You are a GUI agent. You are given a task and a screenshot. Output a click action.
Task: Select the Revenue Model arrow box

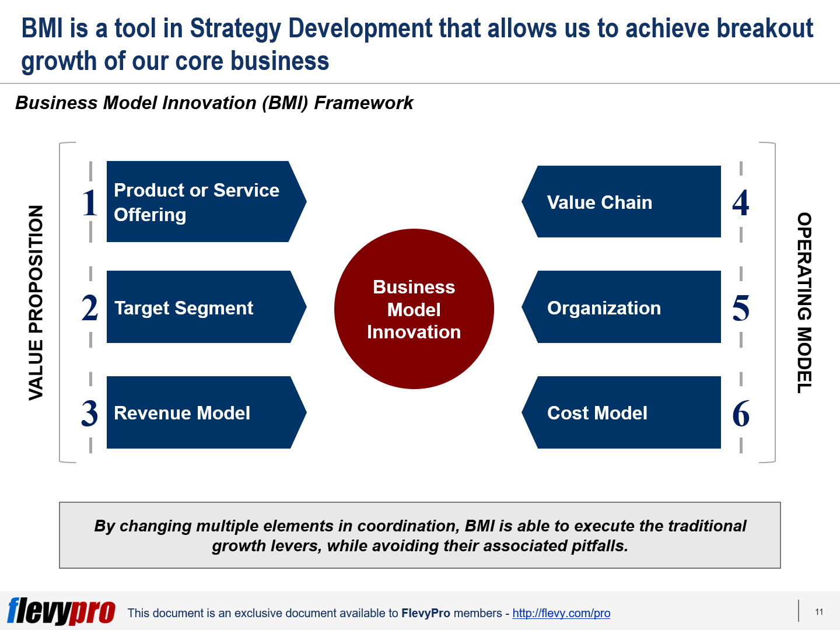tap(206, 412)
